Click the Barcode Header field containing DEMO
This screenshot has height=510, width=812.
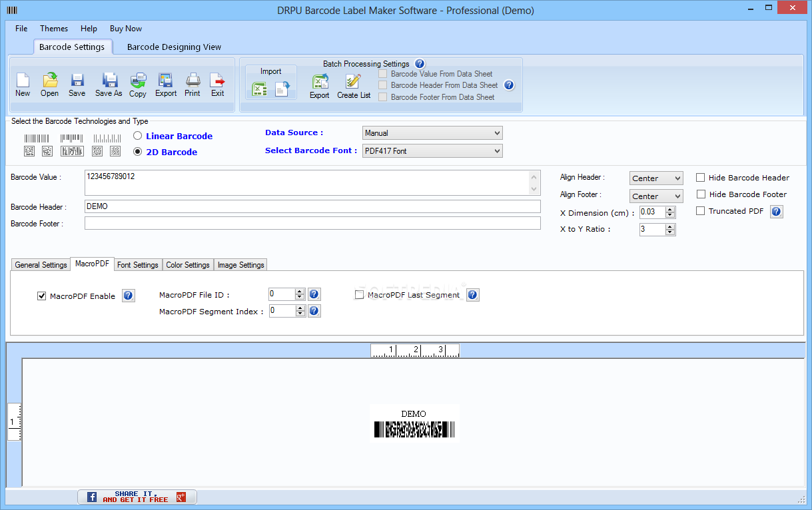click(x=312, y=206)
